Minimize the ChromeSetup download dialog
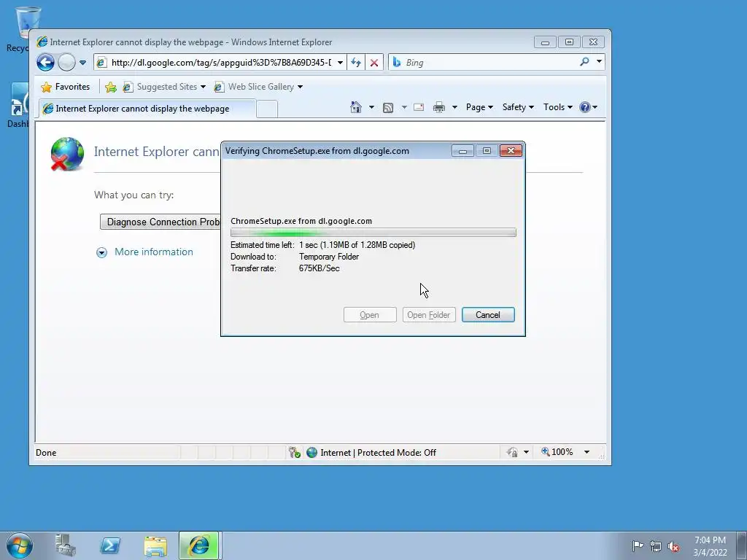 [462, 151]
